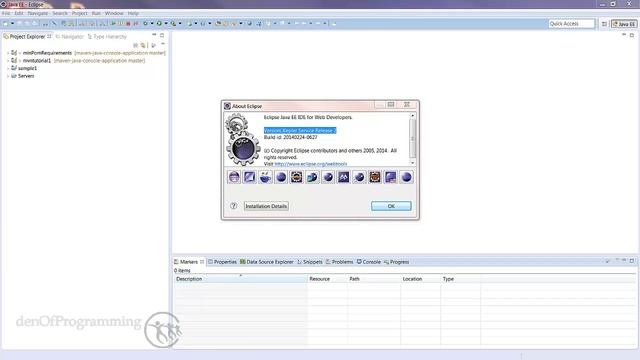
Task: Open the Project menu
Action: pyautogui.click(x=79, y=13)
